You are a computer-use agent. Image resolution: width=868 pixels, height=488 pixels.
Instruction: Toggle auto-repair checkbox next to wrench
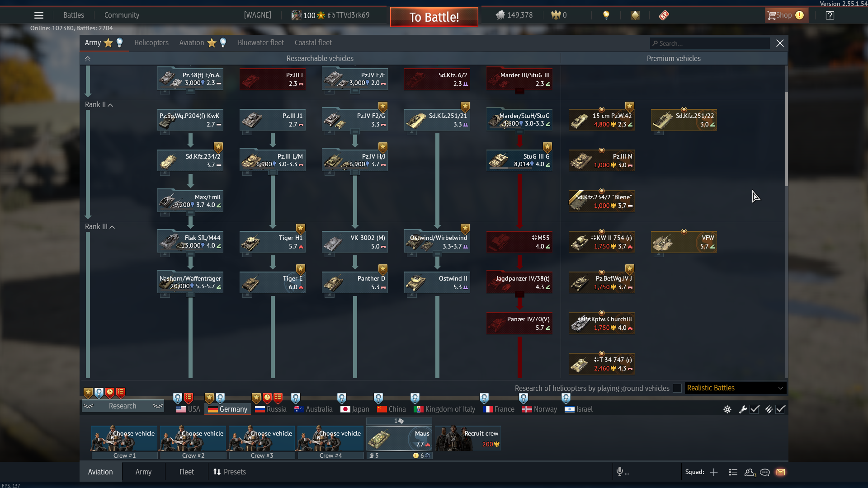click(x=755, y=409)
